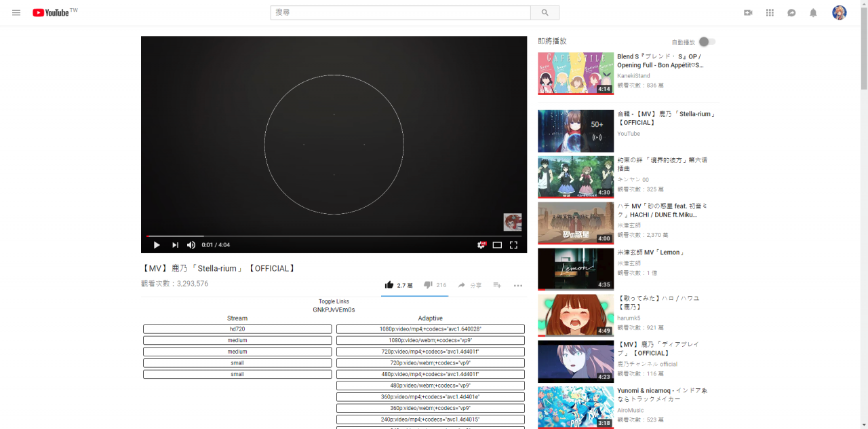Click the video progress bar
This screenshot has width=868, height=429.
coord(334,236)
